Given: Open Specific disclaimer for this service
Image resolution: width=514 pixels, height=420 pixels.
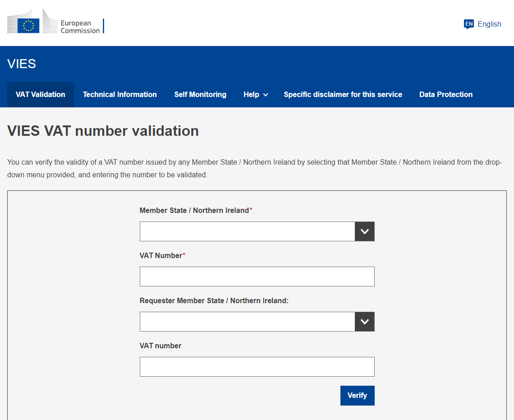Looking at the screenshot, I should coord(343,95).
